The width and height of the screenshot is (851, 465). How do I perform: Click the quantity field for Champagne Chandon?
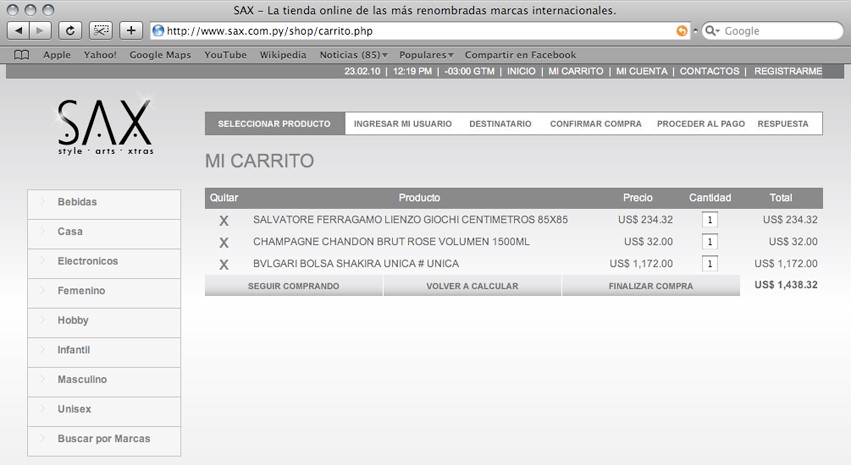point(710,241)
